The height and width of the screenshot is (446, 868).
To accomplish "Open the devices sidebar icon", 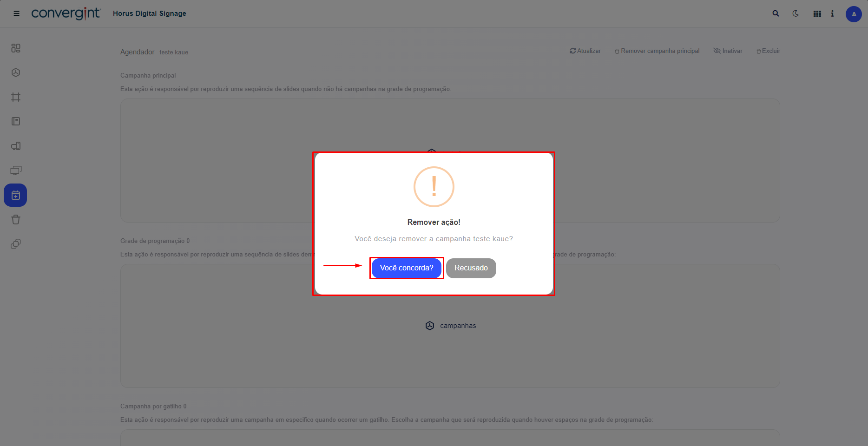I will click(x=16, y=146).
